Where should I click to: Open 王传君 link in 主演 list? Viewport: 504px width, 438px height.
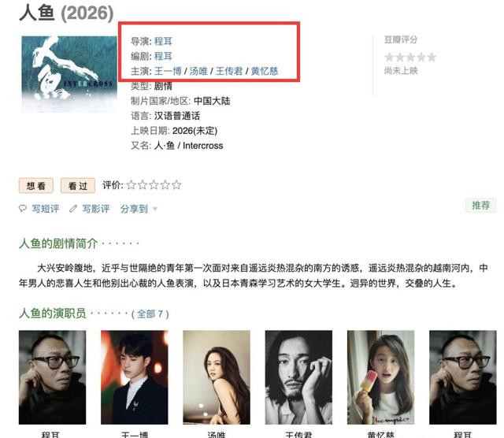[229, 71]
